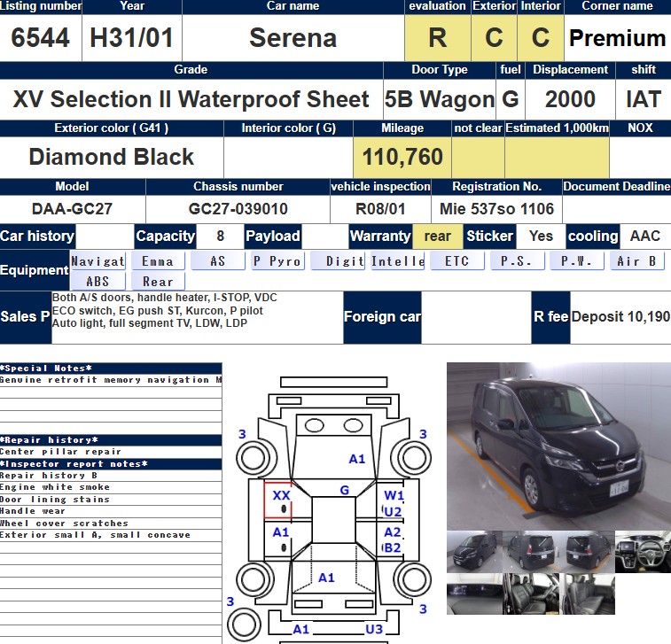Image resolution: width=671 pixels, height=644 pixels.
Task: Click the Genuine retrofit memory navigation note
Action: point(111,380)
